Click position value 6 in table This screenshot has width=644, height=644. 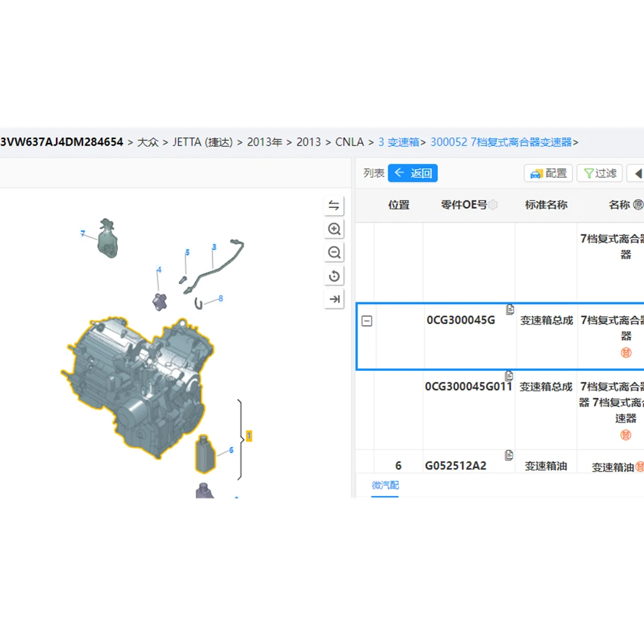(398, 466)
